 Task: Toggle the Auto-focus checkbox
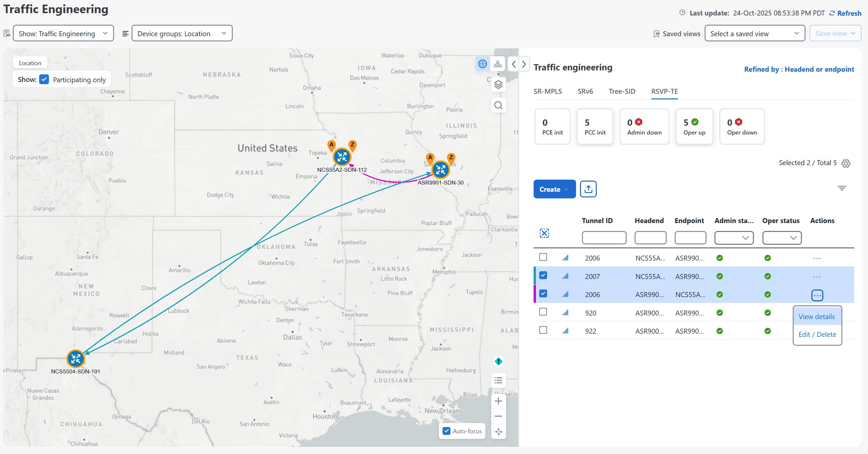(x=446, y=431)
